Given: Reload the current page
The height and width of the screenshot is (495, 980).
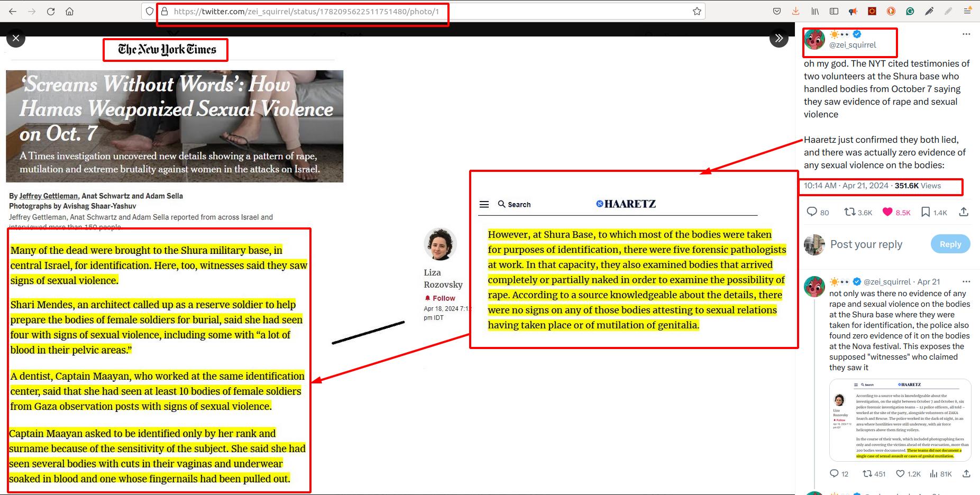Looking at the screenshot, I should point(51,11).
